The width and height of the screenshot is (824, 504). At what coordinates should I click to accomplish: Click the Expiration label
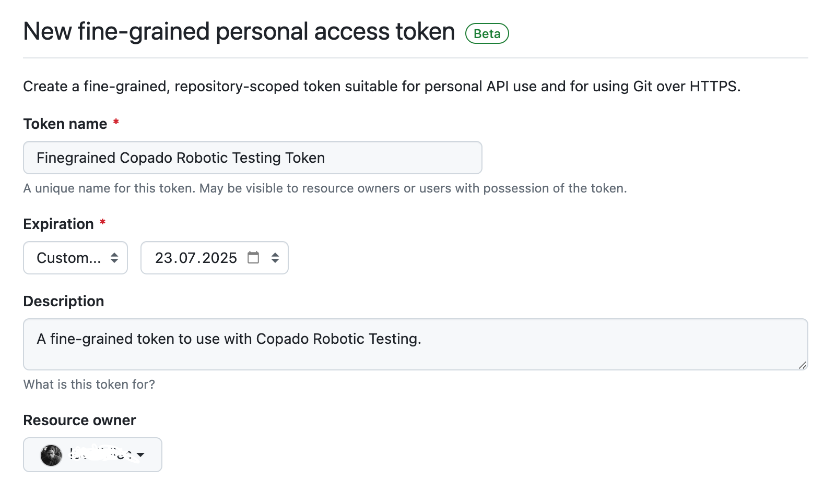click(x=58, y=224)
